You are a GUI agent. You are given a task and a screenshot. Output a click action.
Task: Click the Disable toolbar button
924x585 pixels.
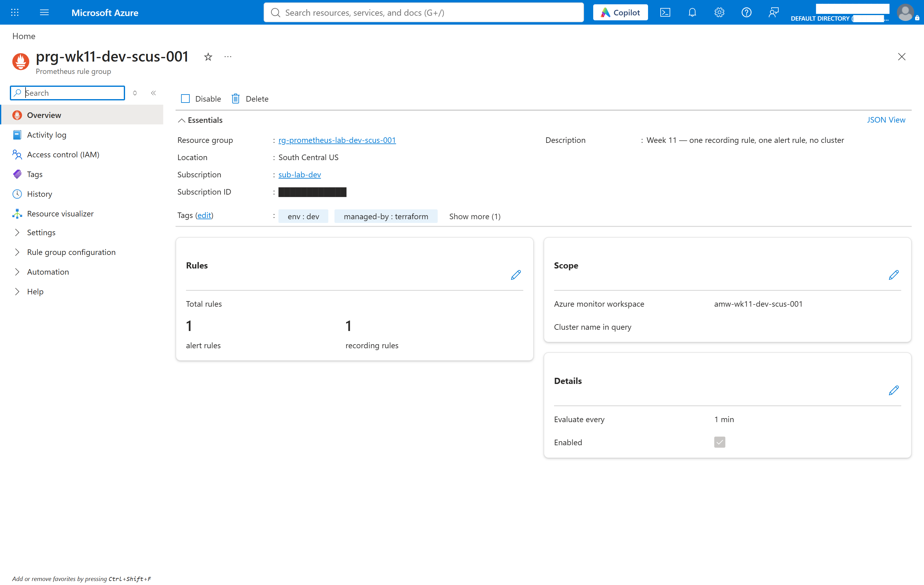[201, 99]
